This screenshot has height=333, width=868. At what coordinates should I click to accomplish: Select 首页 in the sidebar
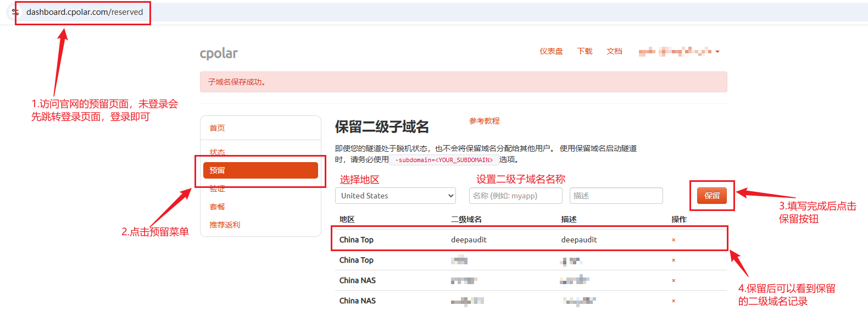point(217,128)
